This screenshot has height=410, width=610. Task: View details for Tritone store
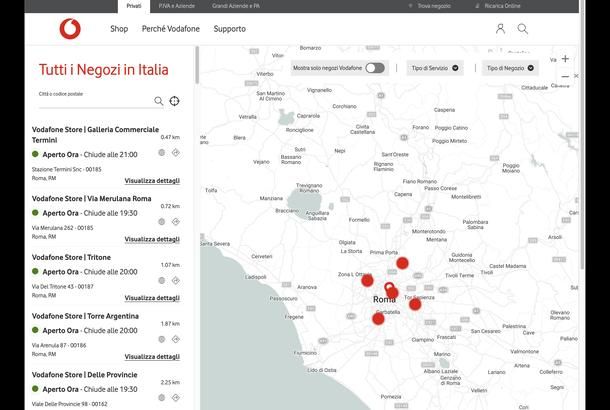tap(152, 298)
